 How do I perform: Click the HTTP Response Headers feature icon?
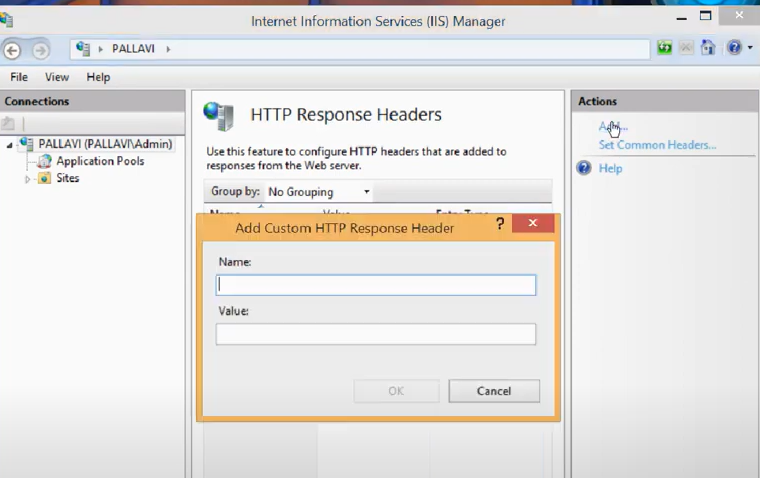tap(219, 116)
